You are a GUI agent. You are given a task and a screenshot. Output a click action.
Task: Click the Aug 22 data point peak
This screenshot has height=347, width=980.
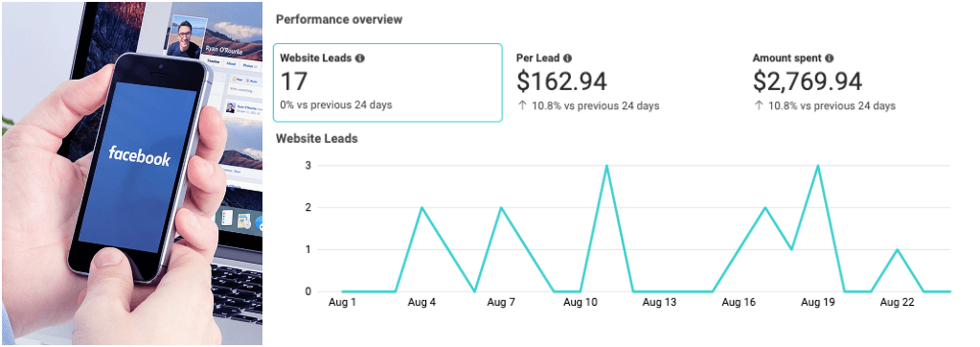coord(898,249)
